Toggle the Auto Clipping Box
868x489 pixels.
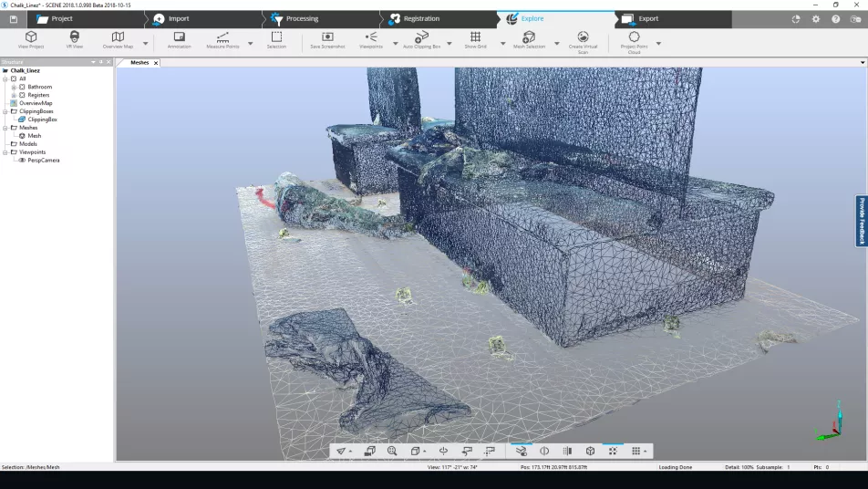tap(421, 37)
